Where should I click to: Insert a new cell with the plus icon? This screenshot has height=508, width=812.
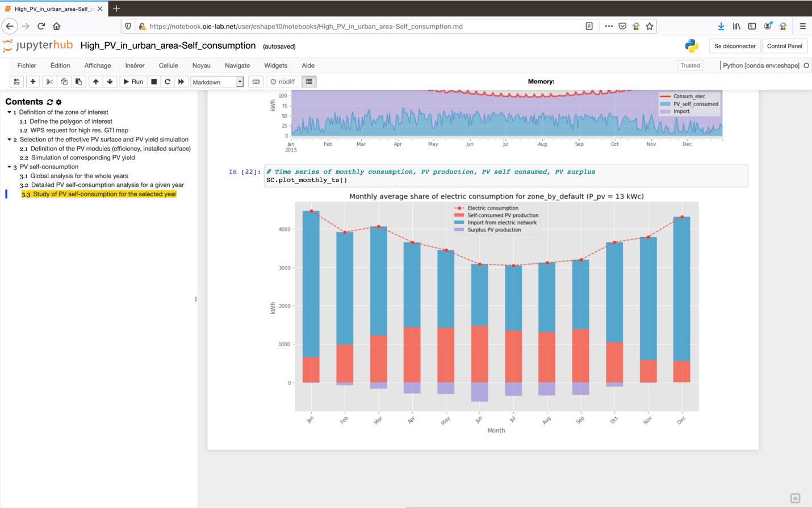click(x=32, y=81)
